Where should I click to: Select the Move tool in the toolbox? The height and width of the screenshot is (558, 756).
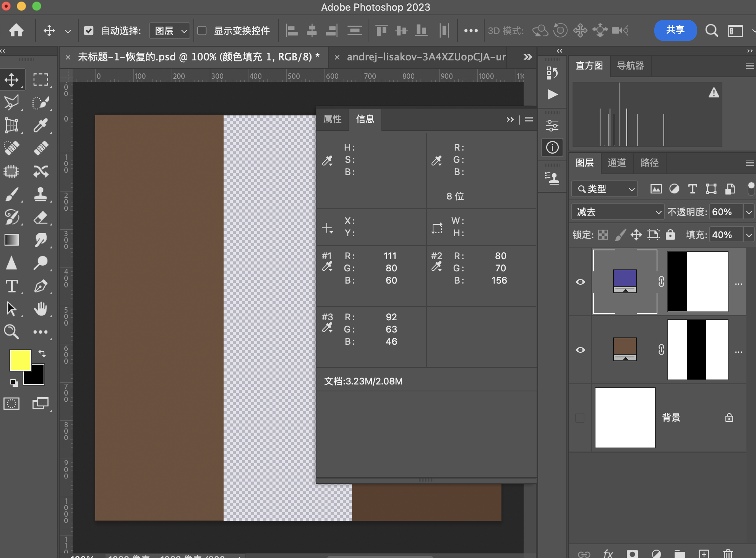pos(11,79)
